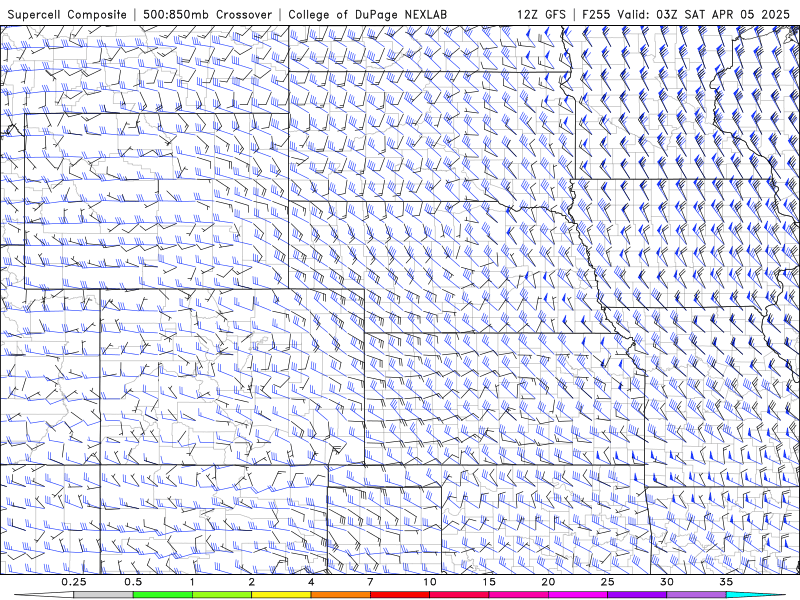Click the "F255" forecast hour text
800x600 pixels.
[596, 14]
